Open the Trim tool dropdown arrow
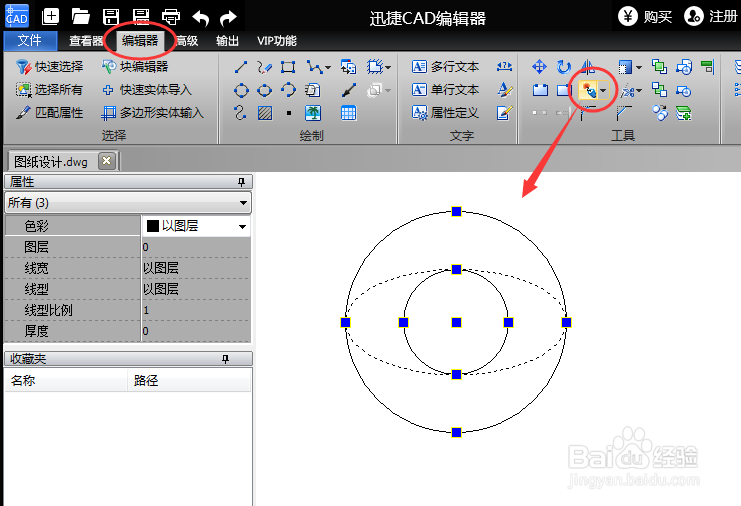The height and width of the screenshot is (506, 741). tap(639, 90)
